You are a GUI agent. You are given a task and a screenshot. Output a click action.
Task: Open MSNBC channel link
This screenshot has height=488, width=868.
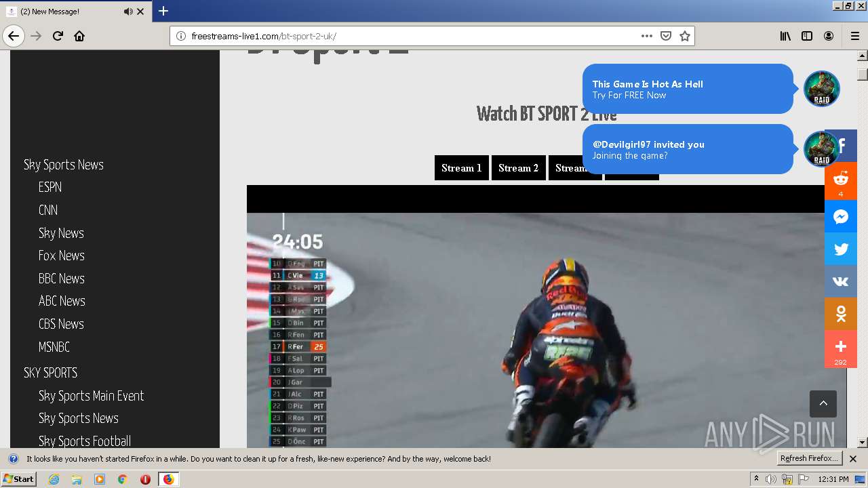(x=54, y=347)
